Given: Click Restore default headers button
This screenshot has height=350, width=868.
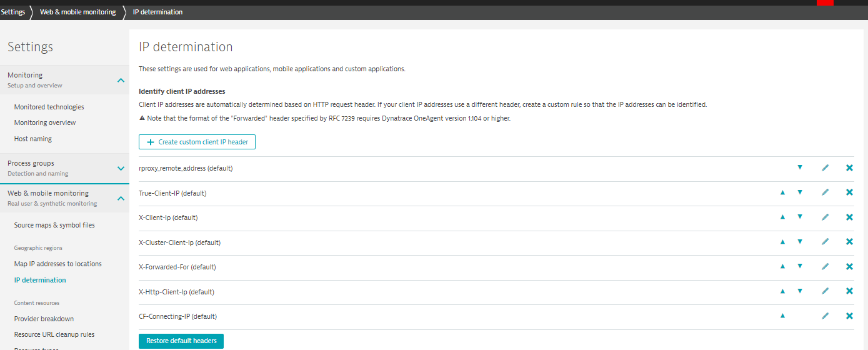Looking at the screenshot, I should pyautogui.click(x=181, y=341).
